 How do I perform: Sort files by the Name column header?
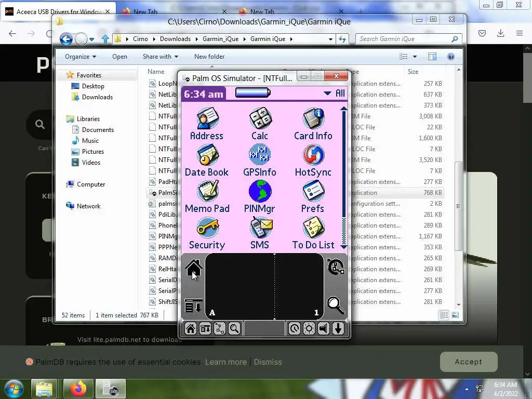(156, 72)
